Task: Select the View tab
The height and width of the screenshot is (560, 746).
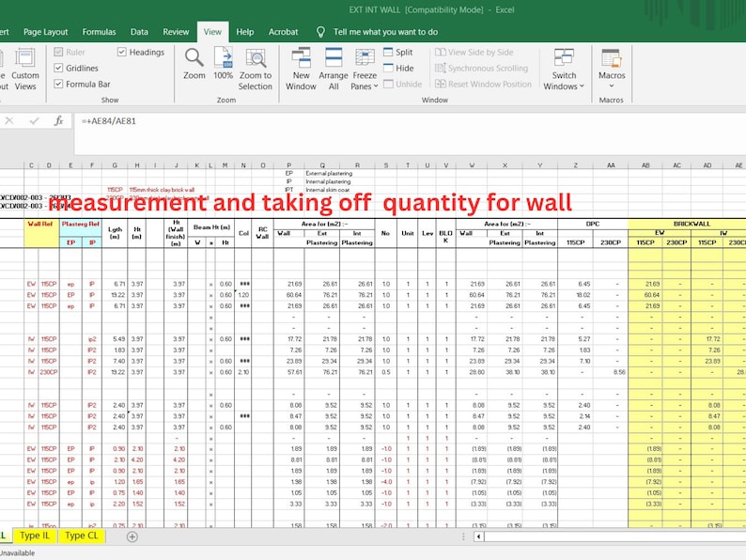Action: 212,32
